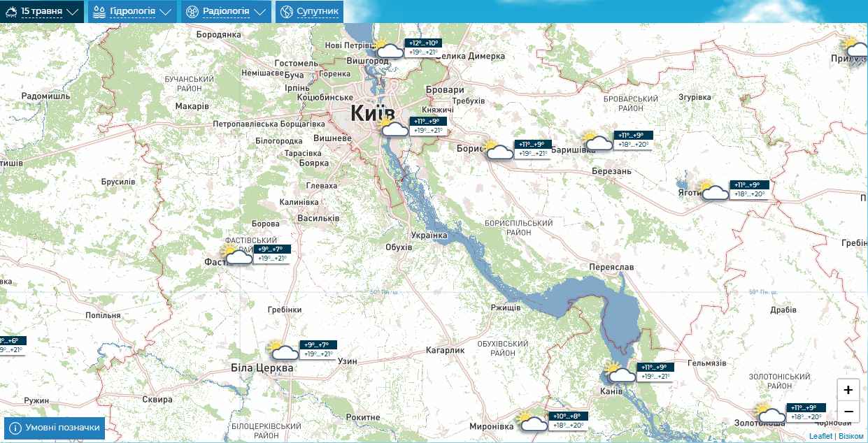868x443 pixels.
Task: Select the Київ weather icon
Action: tap(393, 126)
